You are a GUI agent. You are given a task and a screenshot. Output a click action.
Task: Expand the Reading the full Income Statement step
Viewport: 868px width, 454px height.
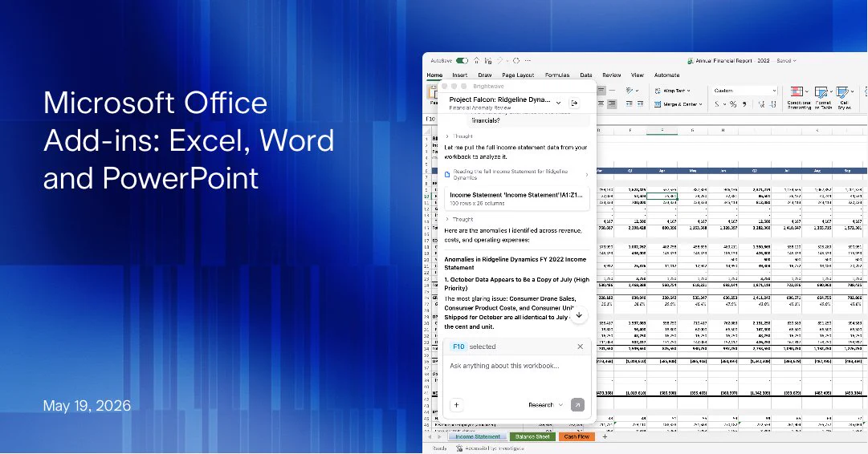[x=516, y=175]
